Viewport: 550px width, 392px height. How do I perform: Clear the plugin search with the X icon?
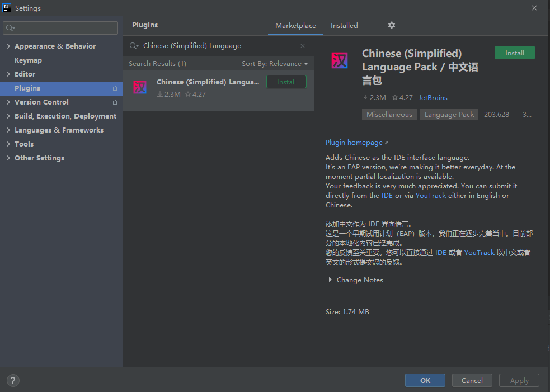pyautogui.click(x=303, y=45)
